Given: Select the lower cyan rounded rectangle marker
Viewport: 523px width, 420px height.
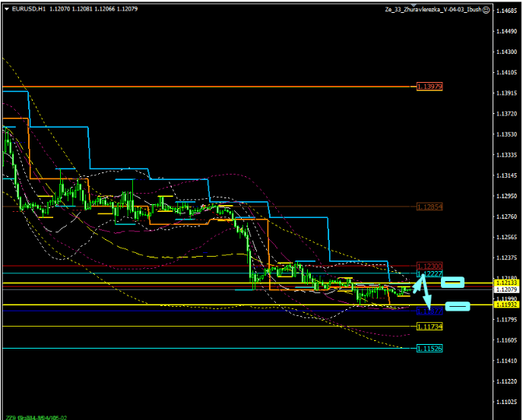Looking at the screenshot, I should [x=457, y=306].
